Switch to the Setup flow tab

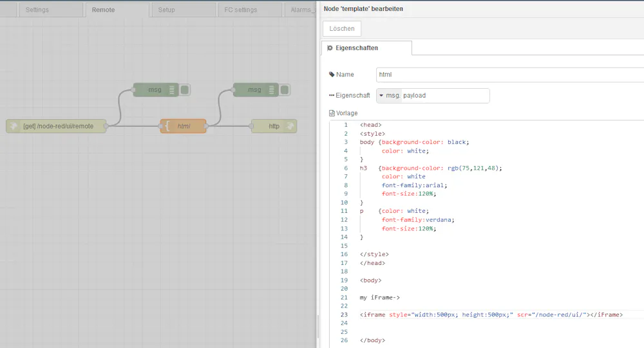(167, 10)
